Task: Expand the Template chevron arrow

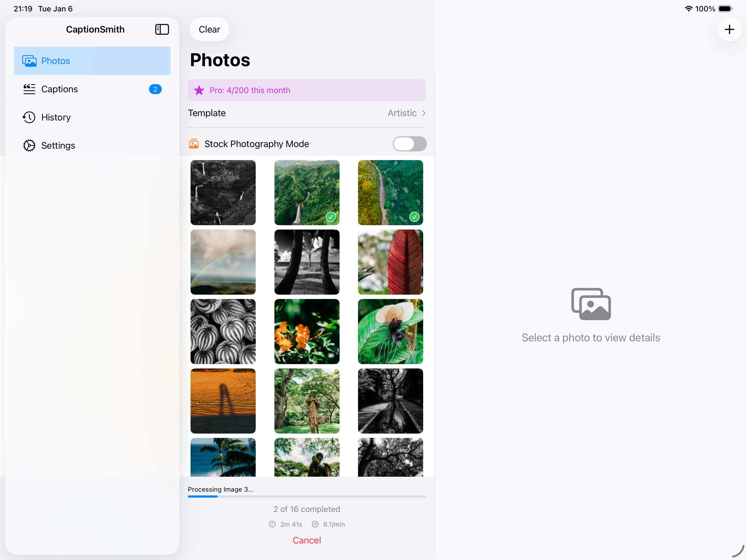Action: [424, 113]
